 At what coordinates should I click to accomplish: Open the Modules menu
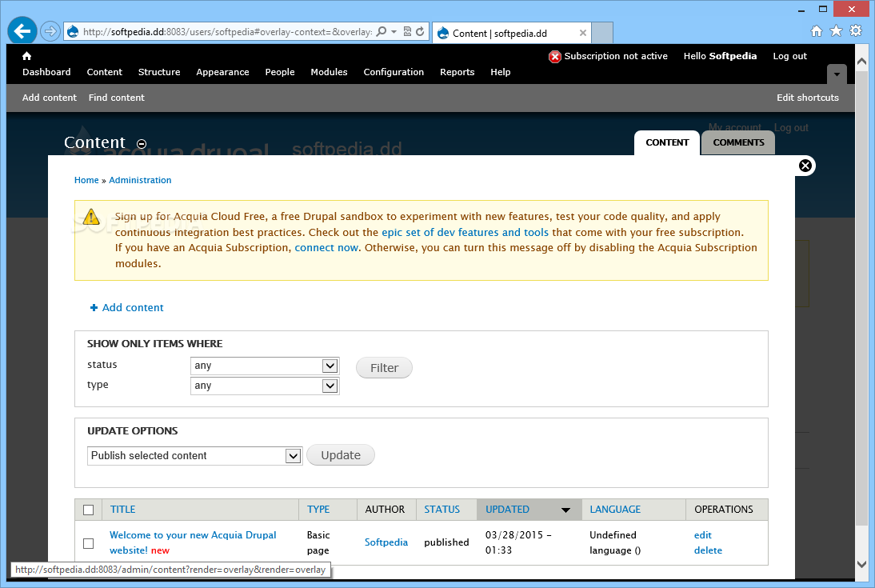click(x=329, y=72)
